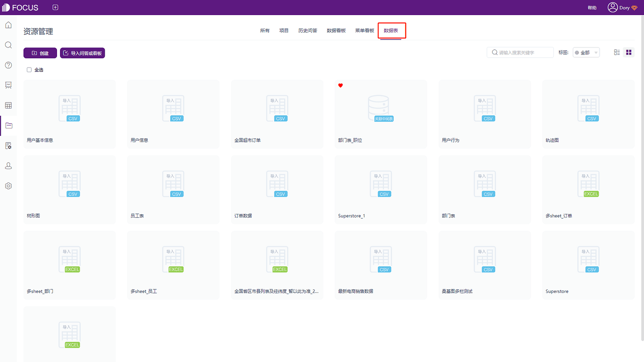This screenshot has height=362, width=644.
Task: Click the 创建 button
Action: coord(40,53)
